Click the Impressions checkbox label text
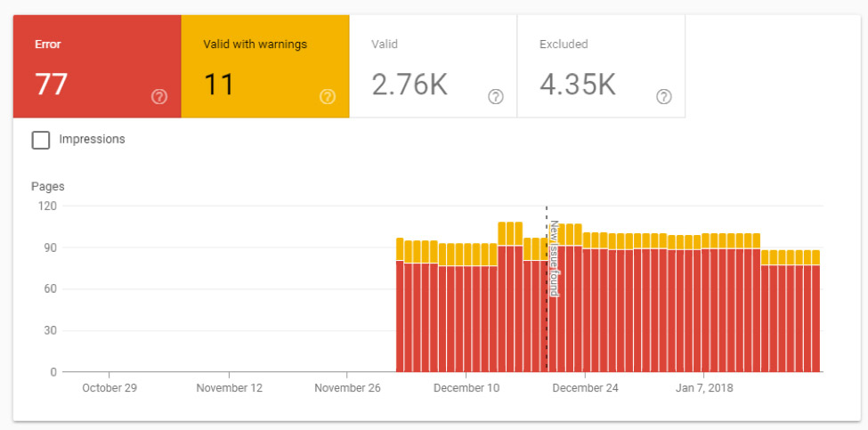The width and height of the screenshot is (868, 430). point(92,140)
